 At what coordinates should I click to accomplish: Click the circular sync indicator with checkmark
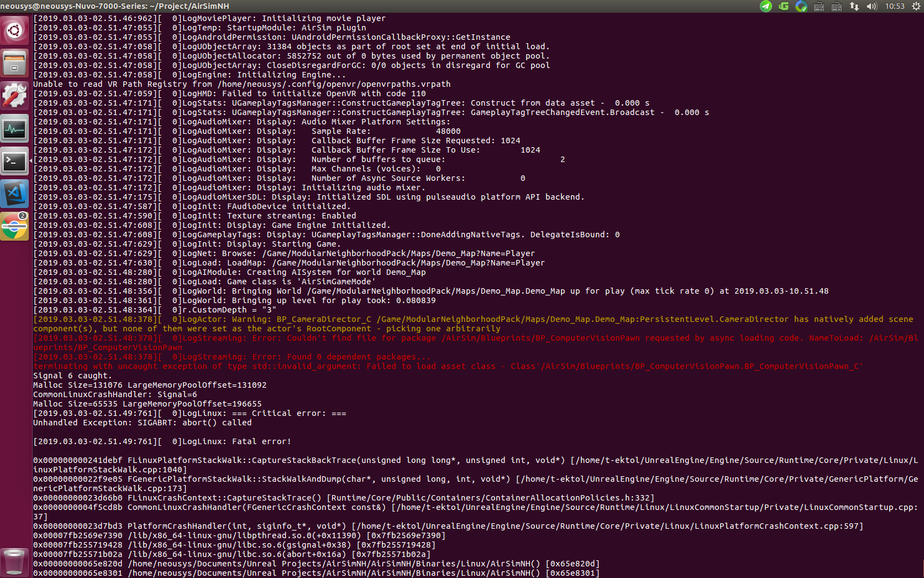[x=801, y=6]
